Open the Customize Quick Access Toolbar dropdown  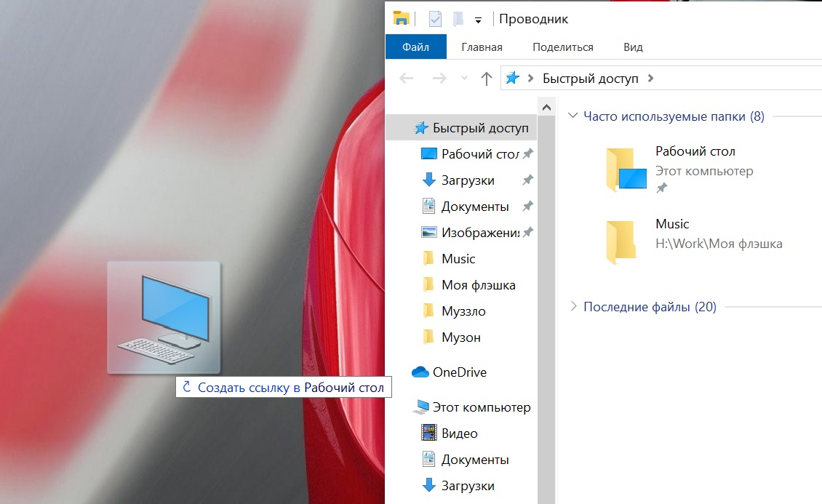click(x=478, y=20)
